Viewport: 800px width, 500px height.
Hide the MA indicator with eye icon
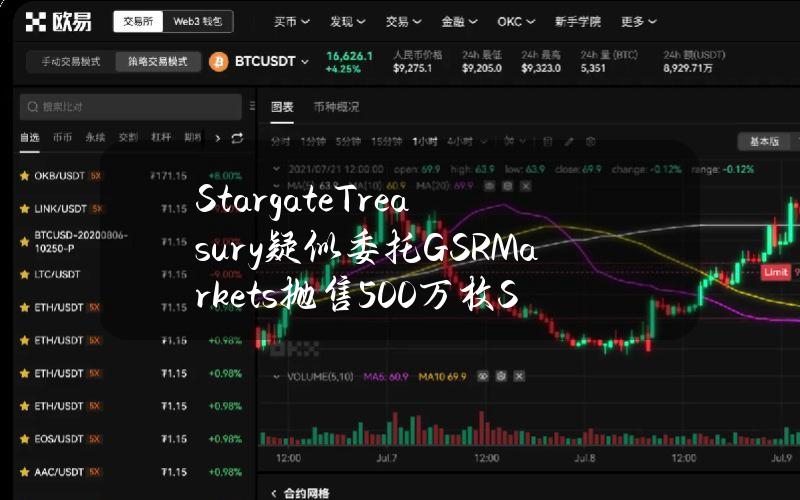[x=489, y=186]
